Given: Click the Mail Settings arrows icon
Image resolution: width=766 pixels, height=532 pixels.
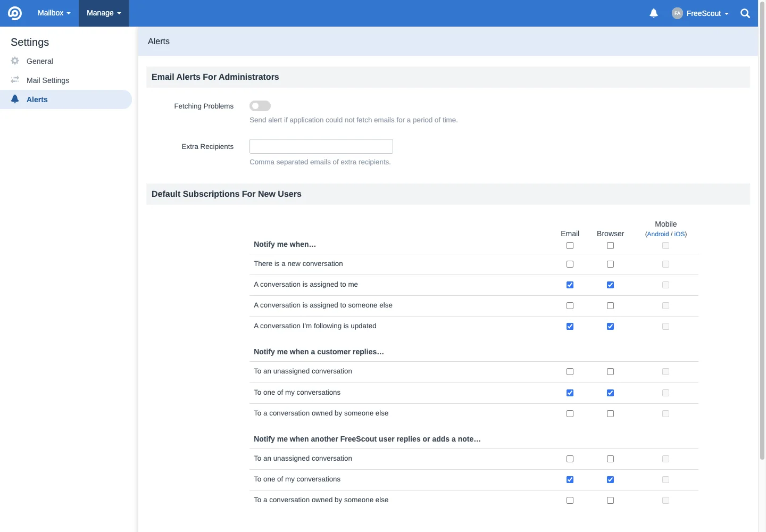Looking at the screenshot, I should click(15, 80).
